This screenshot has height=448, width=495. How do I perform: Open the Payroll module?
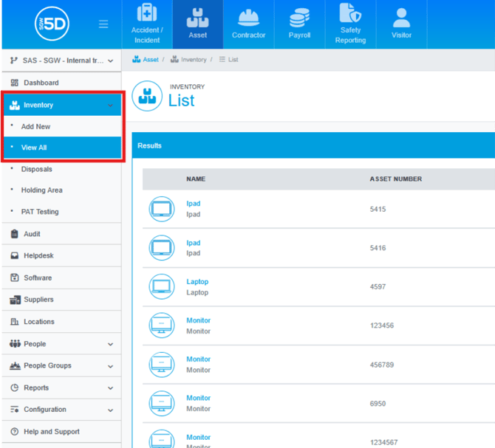[299, 24]
